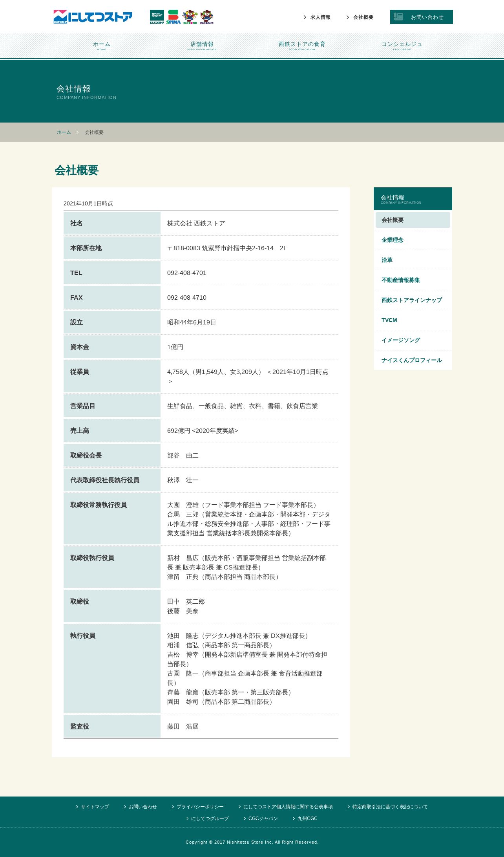Screen dimensions: 504x857
Task: Open 企業理念 in the sidebar
Action: [x=413, y=240]
